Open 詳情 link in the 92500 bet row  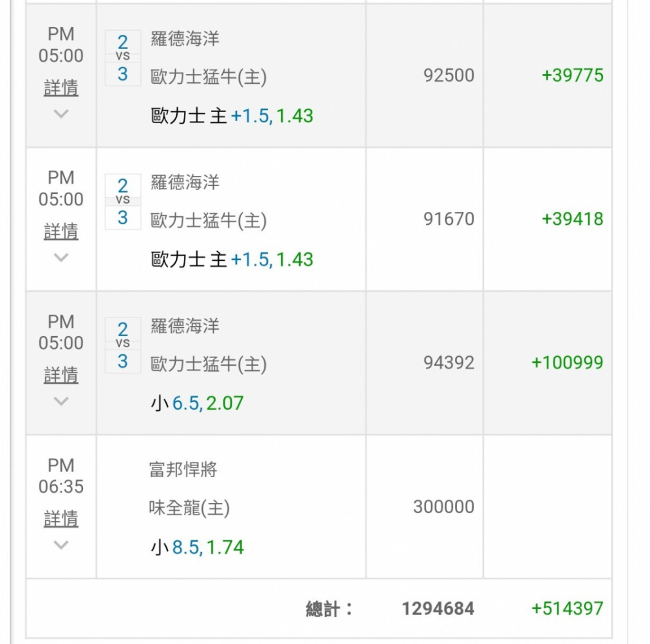click(x=61, y=88)
